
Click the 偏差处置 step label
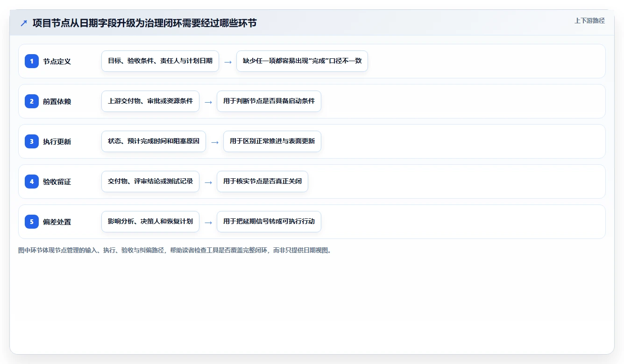(x=57, y=222)
